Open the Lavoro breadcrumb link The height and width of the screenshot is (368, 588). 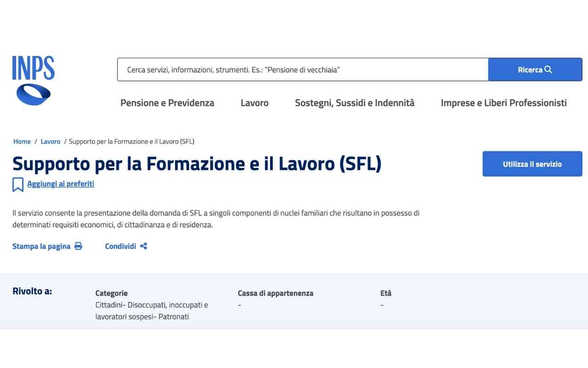[x=51, y=142]
